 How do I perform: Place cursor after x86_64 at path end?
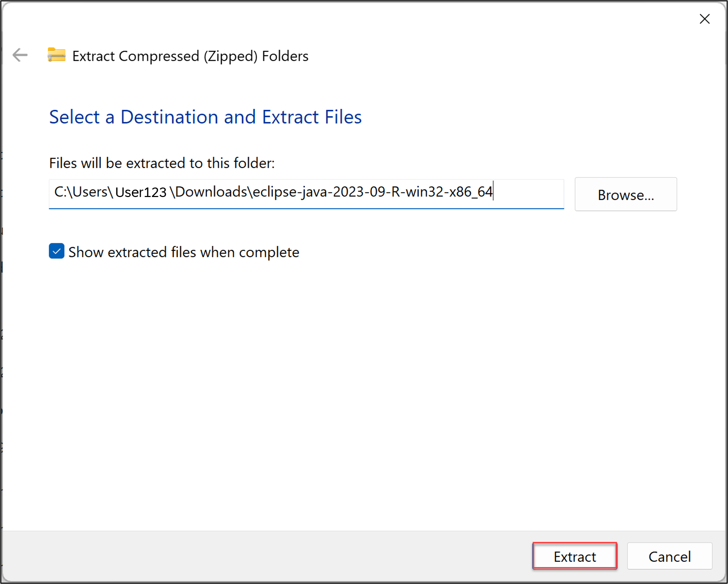pyautogui.click(x=493, y=192)
